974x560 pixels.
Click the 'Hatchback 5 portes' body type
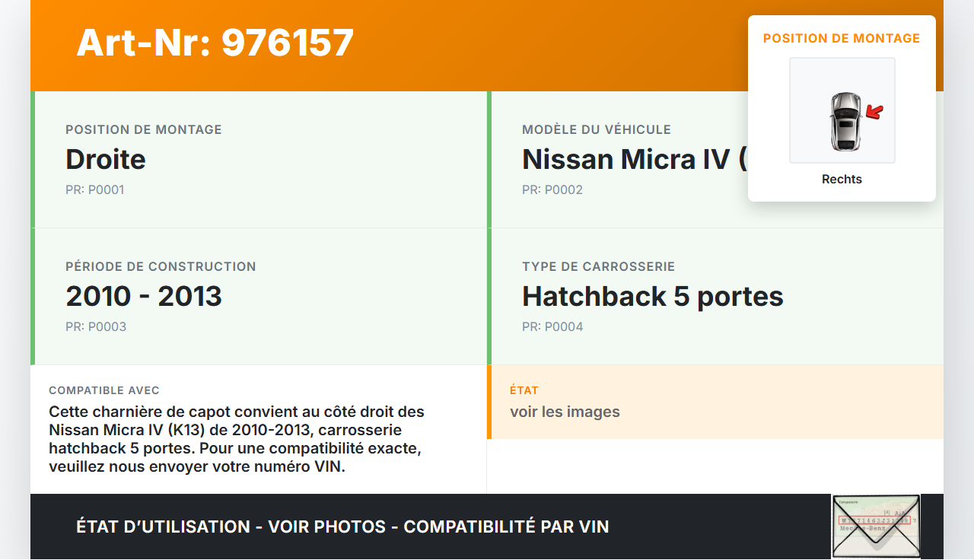[652, 296]
